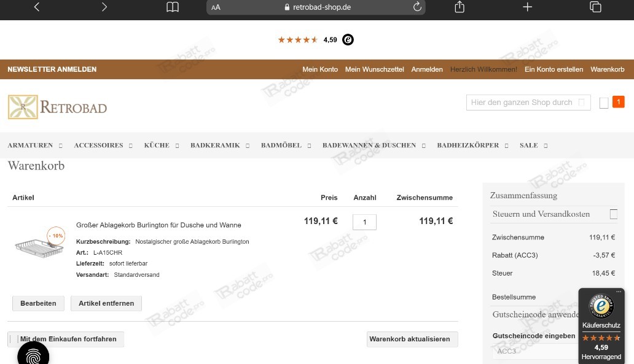Open the Badmöbel category
The width and height of the screenshot is (634, 364).
click(281, 145)
